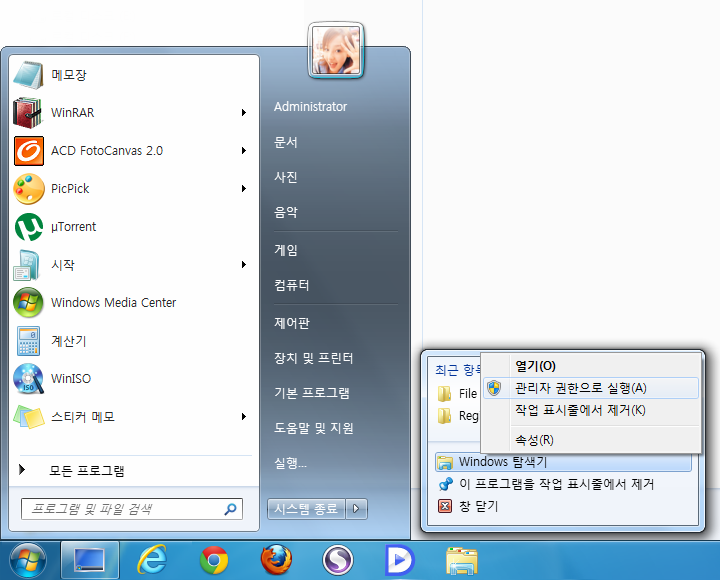The width and height of the screenshot is (720, 580).
Task: Click the File recent folder icon
Action: 444,394
